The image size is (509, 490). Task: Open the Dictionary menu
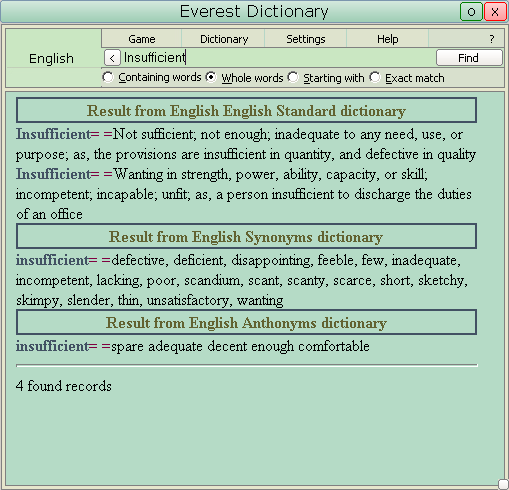(x=224, y=39)
